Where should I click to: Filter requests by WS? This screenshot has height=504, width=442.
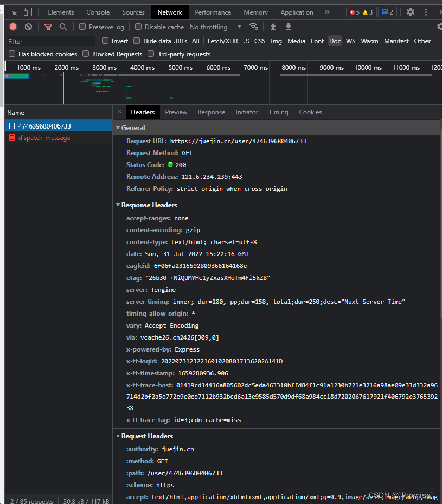[x=351, y=41]
